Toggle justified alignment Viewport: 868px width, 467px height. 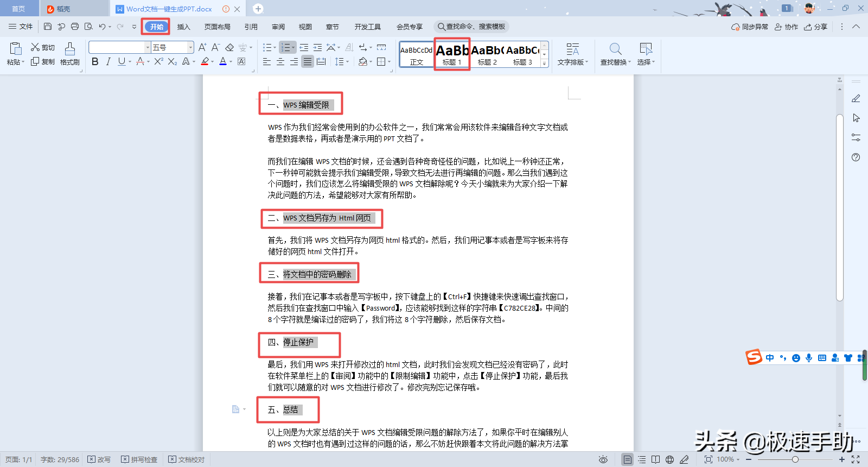click(308, 61)
